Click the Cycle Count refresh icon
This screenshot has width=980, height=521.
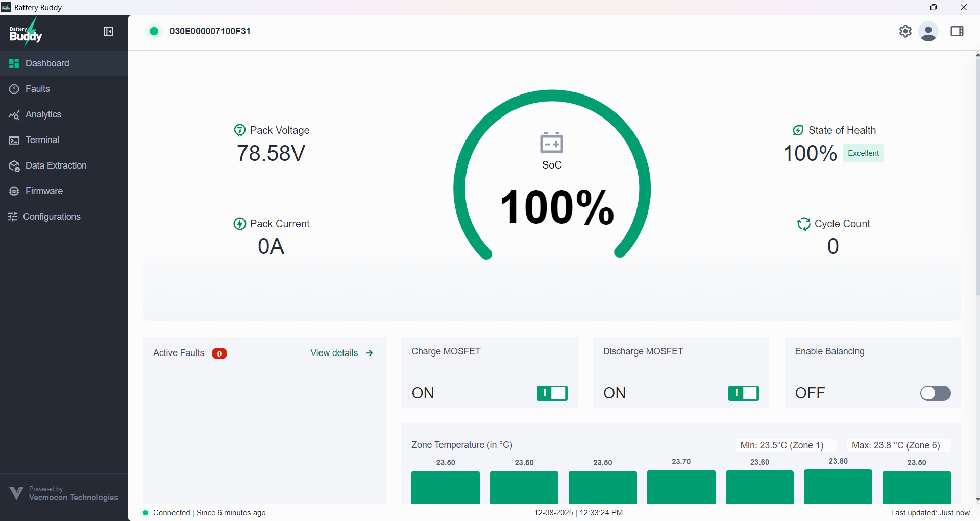(803, 224)
